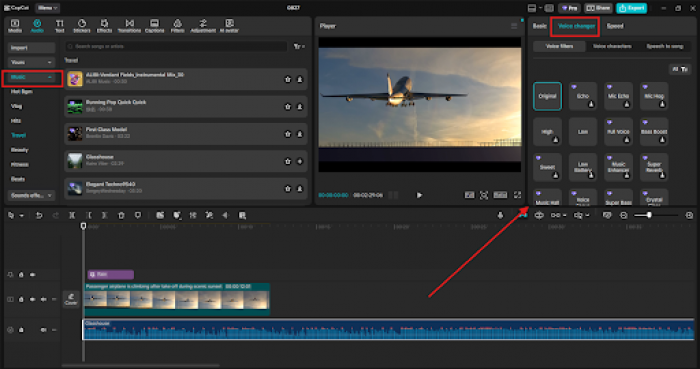Open the AI avatar panel
700x369 pixels.
[229, 26]
